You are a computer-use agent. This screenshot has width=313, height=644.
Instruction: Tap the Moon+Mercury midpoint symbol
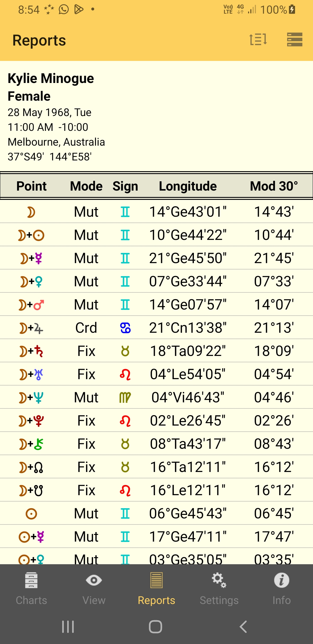(x=31, y=258)
